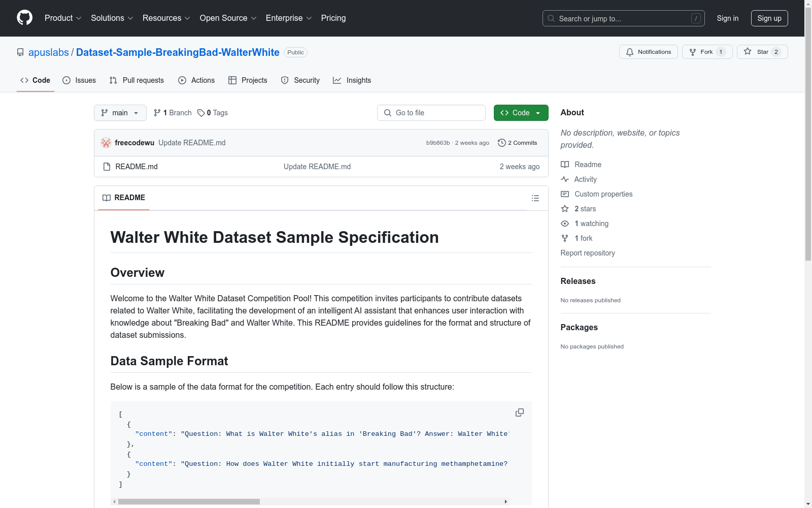Screen dimensions: 812x508
Task: Click the freecodewu avatar image
Action: click(x=106, y=143)
